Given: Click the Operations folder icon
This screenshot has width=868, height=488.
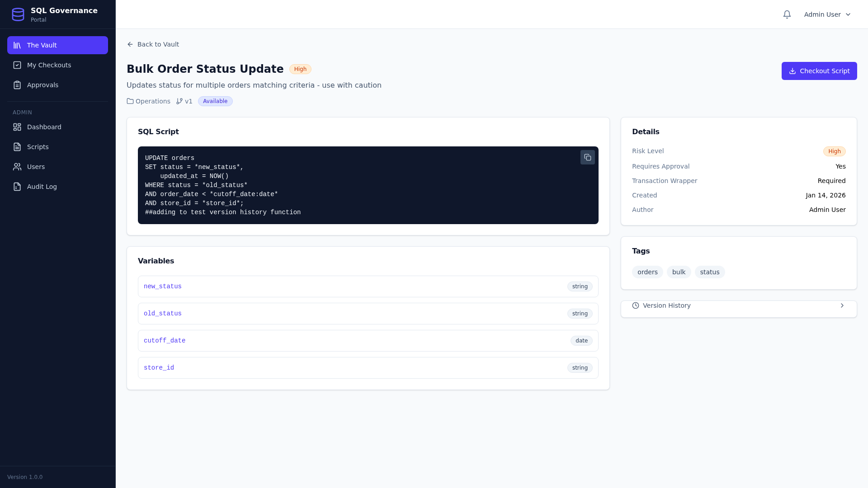Looking at the screenshot, I should click(x=130, y=101).
